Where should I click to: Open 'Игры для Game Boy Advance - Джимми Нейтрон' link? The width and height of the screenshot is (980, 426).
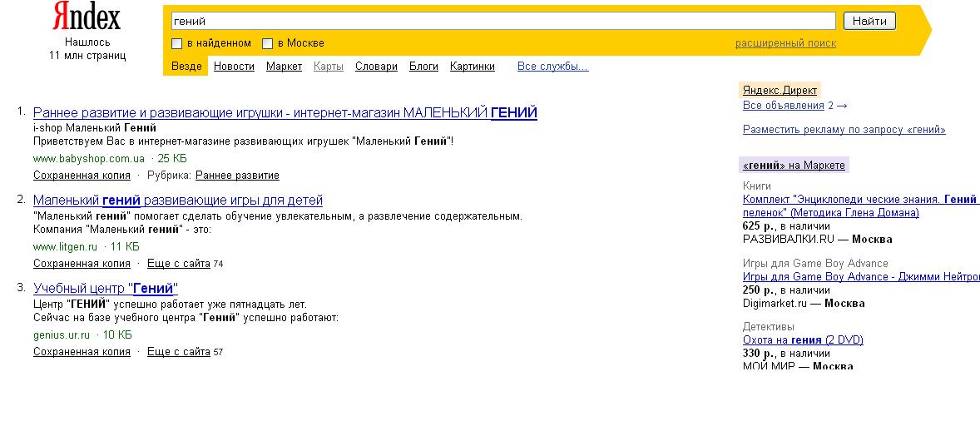(861, 277)
